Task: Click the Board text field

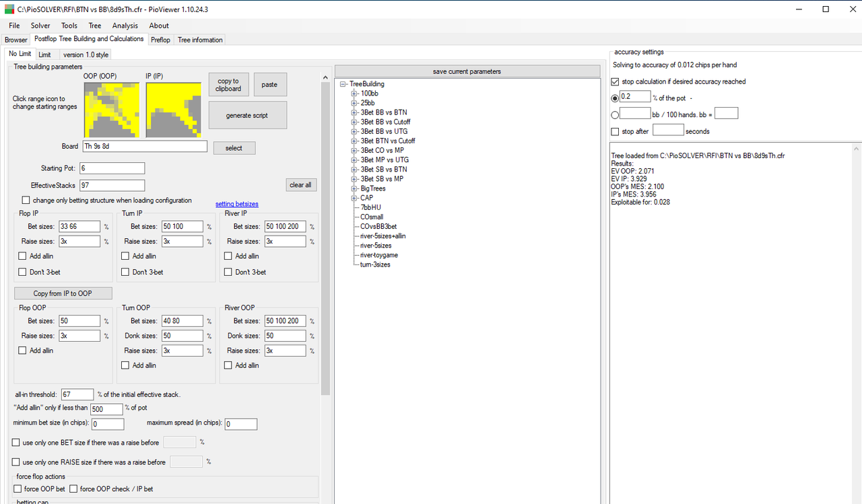Action: (x=144, y=146)
